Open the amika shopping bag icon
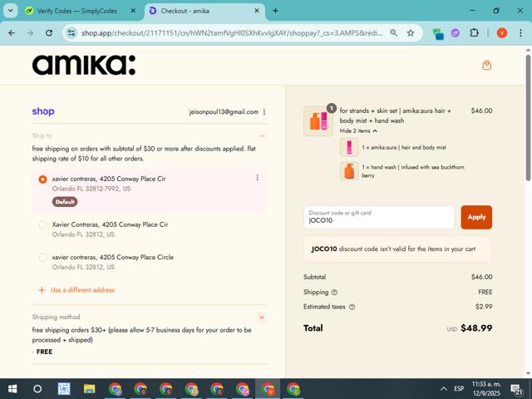 [x=486, y=65]
